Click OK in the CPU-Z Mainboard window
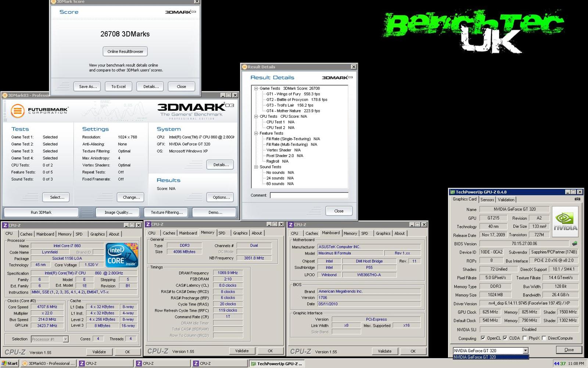 413,351
